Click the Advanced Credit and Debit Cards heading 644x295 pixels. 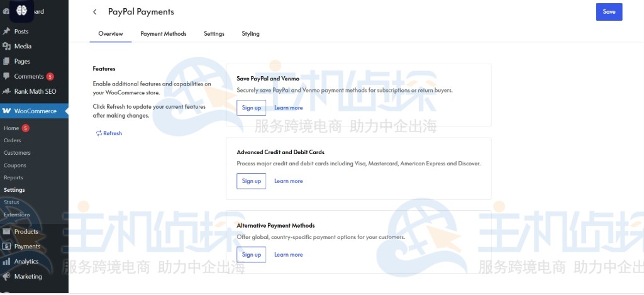280,152
